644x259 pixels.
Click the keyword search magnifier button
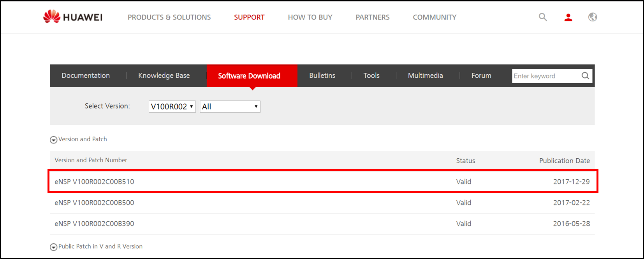tap(585, 76)
